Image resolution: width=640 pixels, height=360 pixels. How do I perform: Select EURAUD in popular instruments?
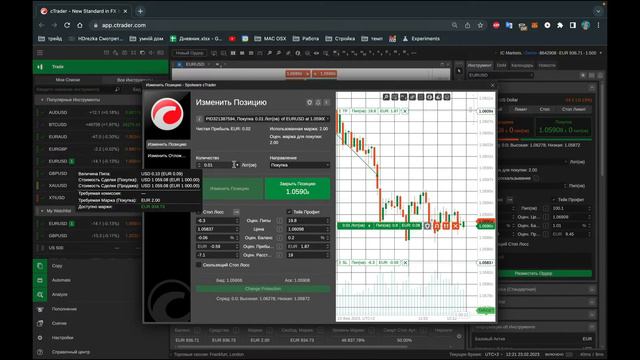pos(58,137)
